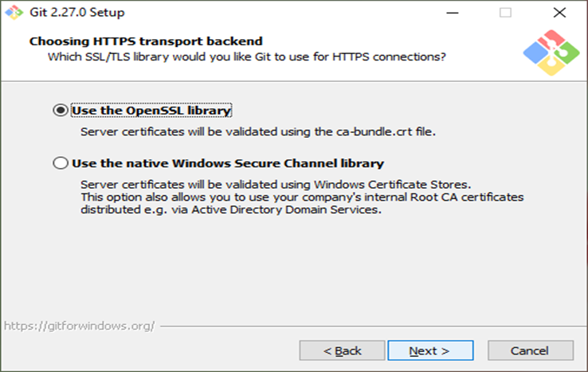Select the OpenSSL library radio button
This screenshot has width=588, height=372.
click(61, 111)
